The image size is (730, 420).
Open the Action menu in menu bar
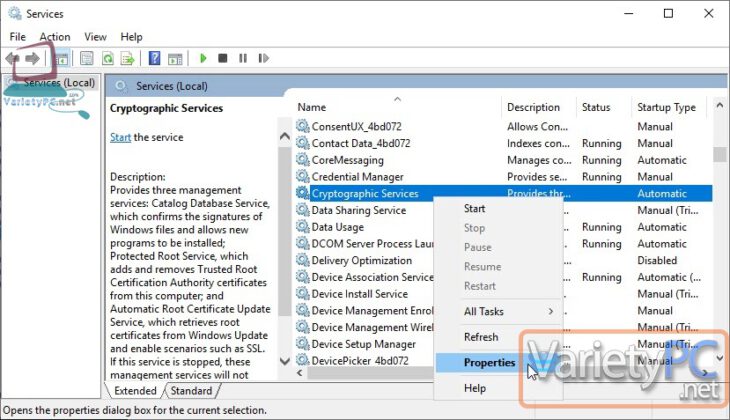point(55,37)
